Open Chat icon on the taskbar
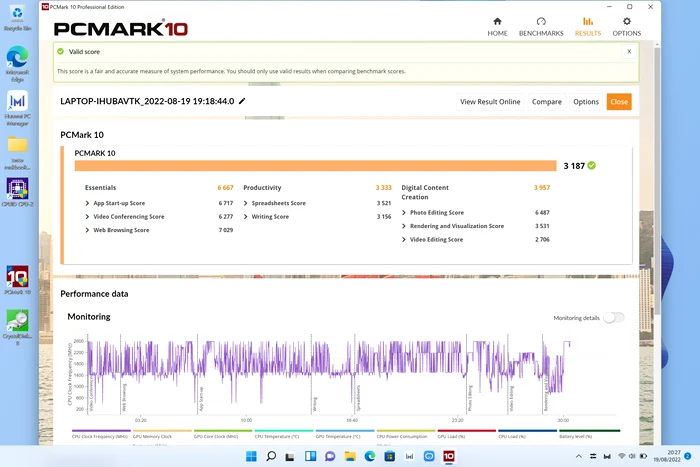This screenshot has width=700, height=467. tap(330, 456)
